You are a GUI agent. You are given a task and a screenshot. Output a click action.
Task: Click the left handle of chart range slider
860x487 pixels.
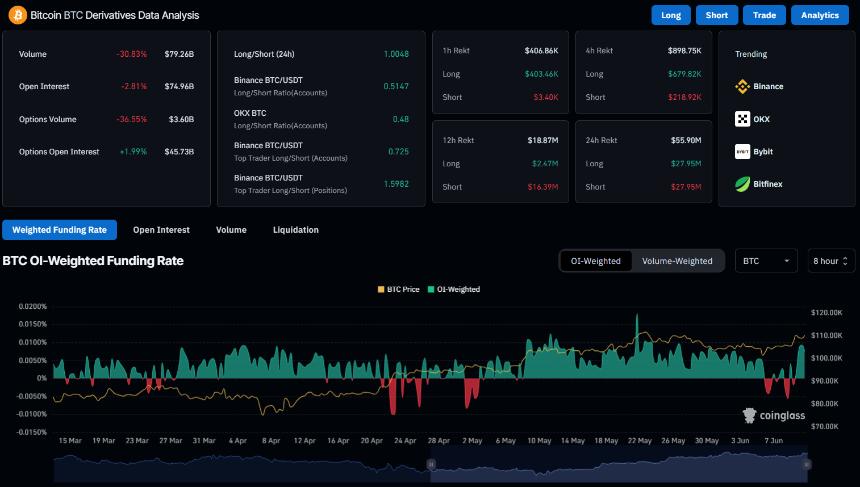(431, 464)
